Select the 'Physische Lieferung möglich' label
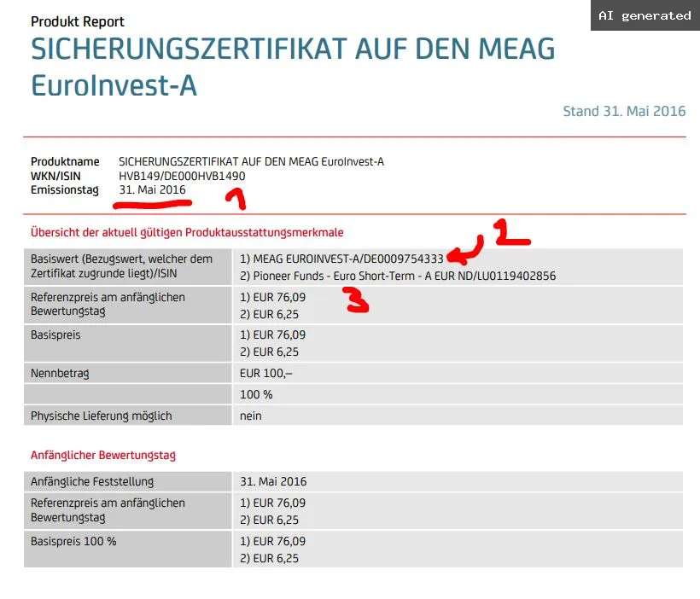 click(x=102, y=416)
